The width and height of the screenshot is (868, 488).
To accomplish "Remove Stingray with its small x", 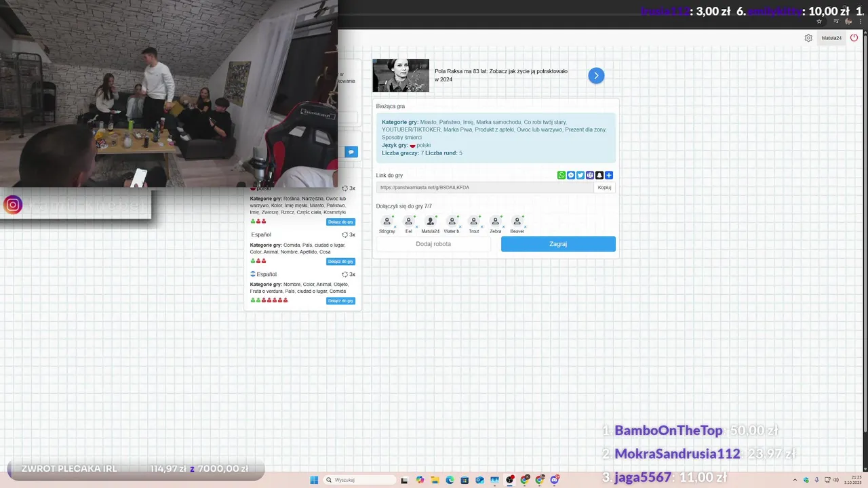I will 395,227.
